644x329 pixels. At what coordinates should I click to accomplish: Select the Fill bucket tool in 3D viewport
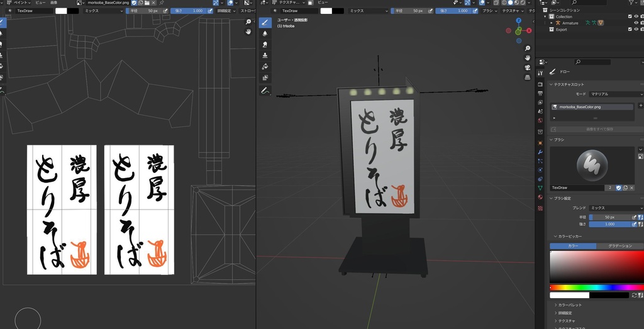coord(265,67)
